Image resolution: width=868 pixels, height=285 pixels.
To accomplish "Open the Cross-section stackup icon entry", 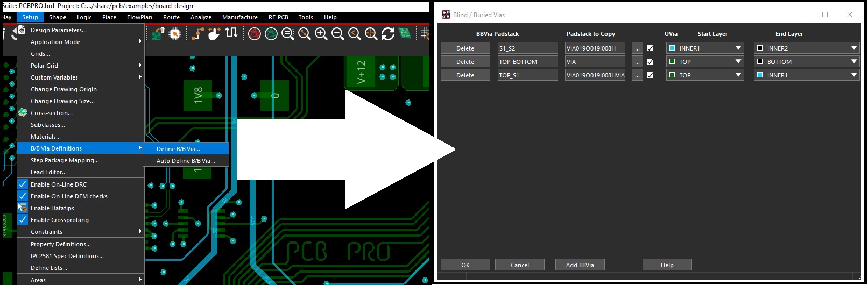I will 51,113.
